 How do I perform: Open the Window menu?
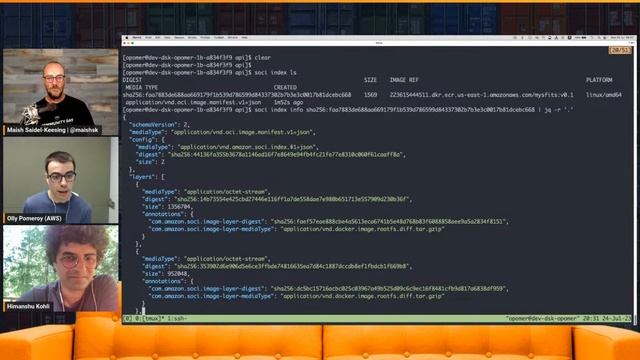(x=233, y=38)
